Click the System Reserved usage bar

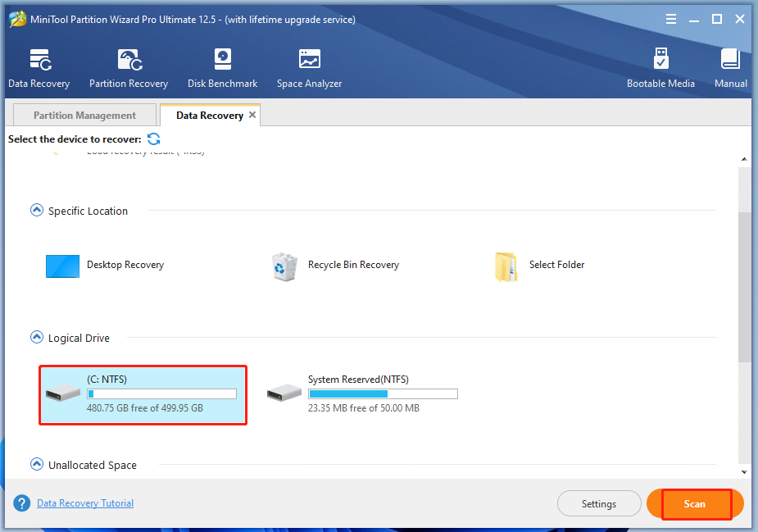(x=383, y=393)
